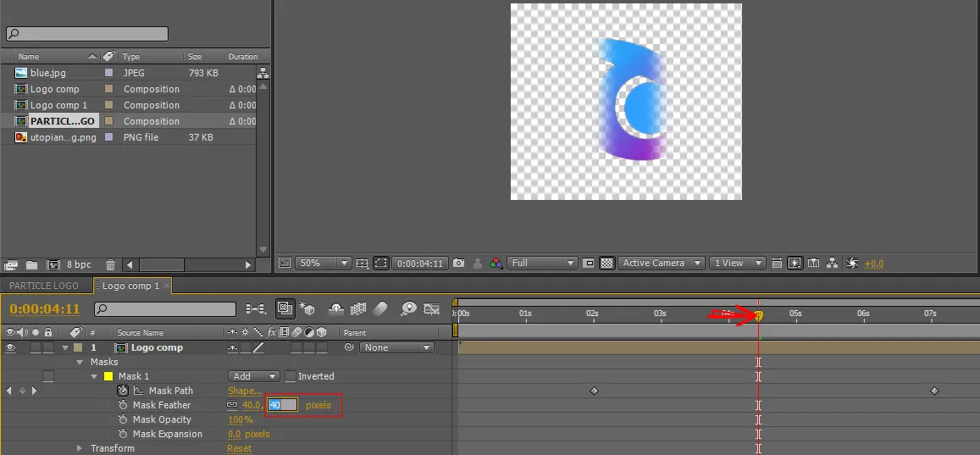Close the Logo comp 1 tab
Screen dimensions: 980x455
pyautogui.click(x=166, y=286)
